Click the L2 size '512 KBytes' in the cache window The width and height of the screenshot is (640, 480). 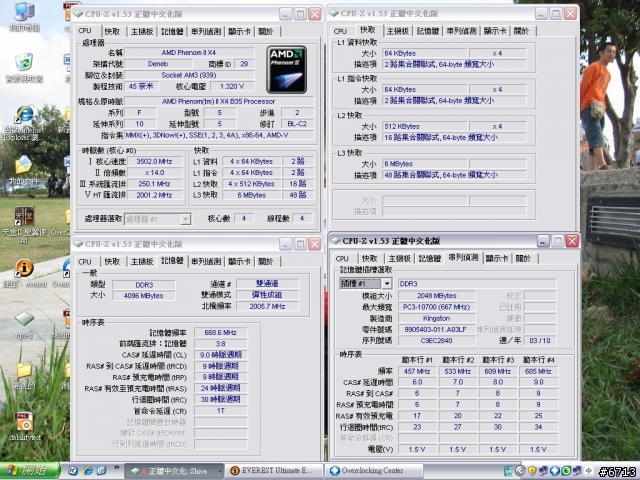point(424,127)
